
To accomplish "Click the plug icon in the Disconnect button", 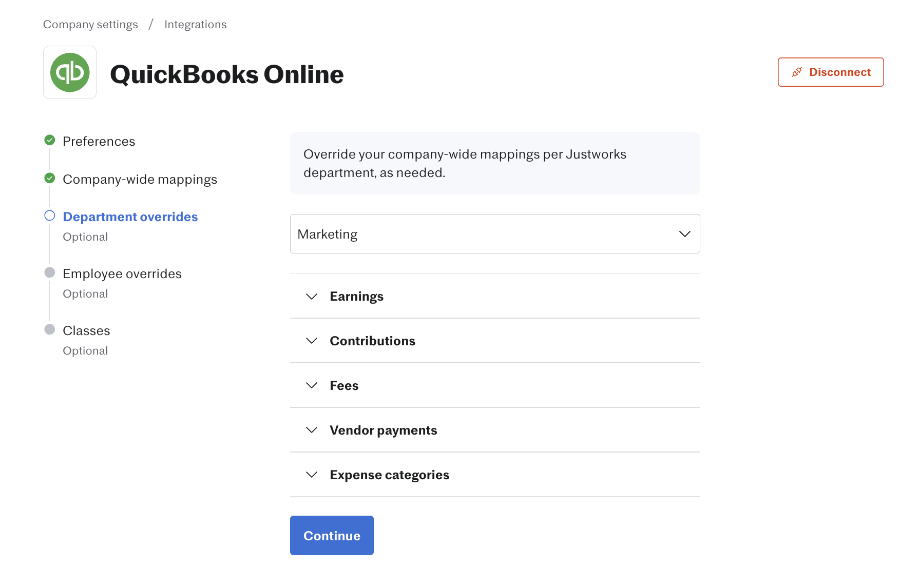I will 797,72.
